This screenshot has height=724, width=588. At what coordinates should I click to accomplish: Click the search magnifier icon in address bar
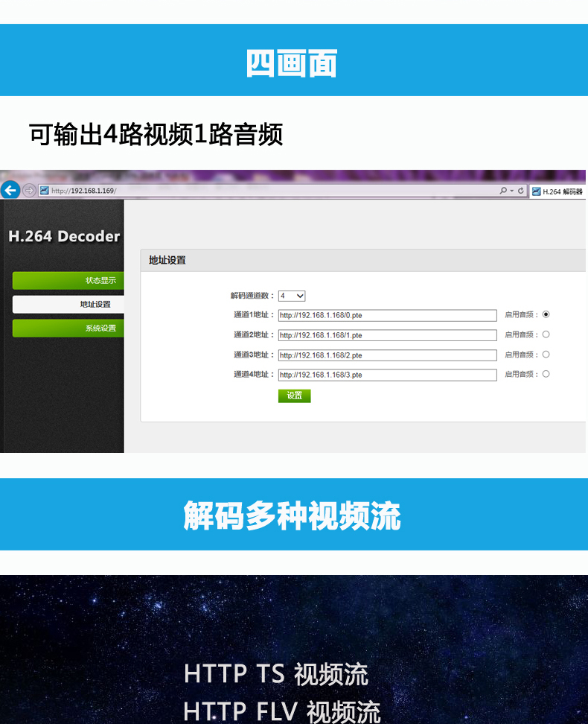coord(504,191)
